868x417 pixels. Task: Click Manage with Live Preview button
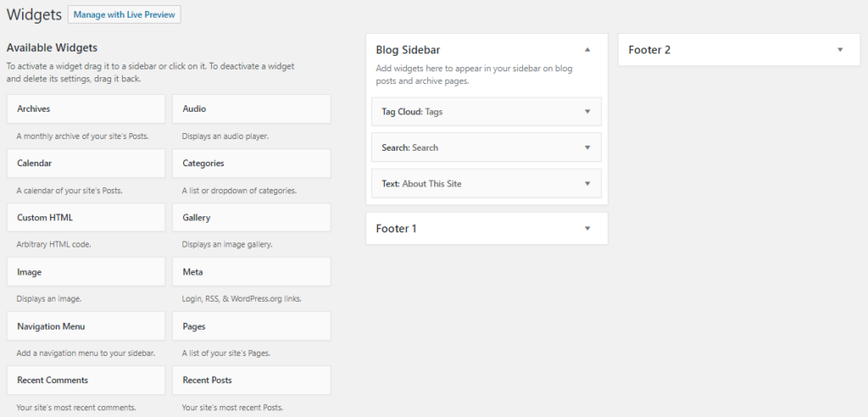tap(125, 15)
